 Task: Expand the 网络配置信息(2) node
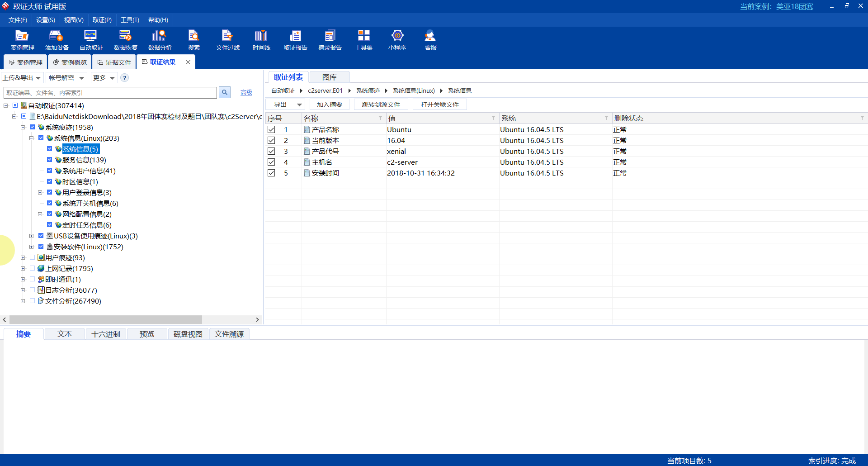(40, 214)
